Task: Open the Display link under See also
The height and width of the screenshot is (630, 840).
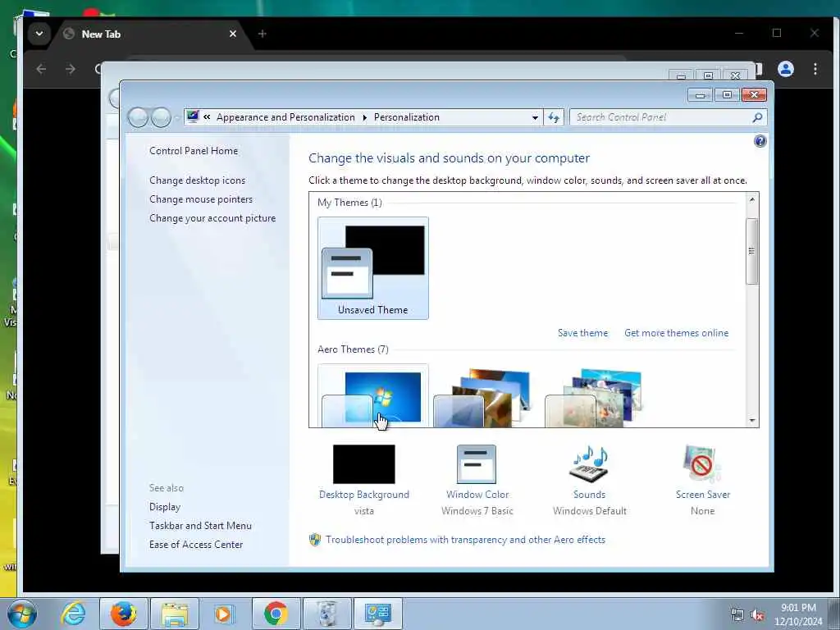Action: (164, 507)
